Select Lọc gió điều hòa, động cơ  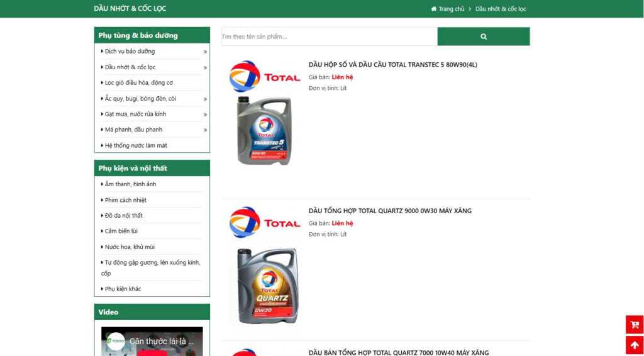pos(139,82)
